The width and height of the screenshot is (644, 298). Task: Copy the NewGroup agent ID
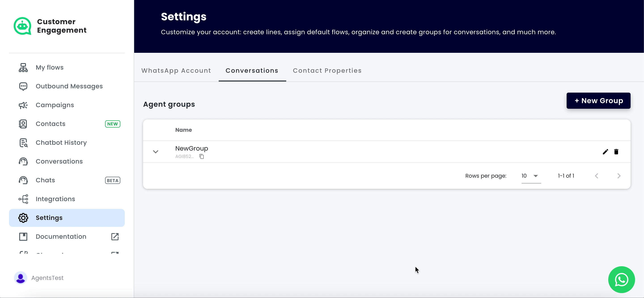tap(202, 156)
